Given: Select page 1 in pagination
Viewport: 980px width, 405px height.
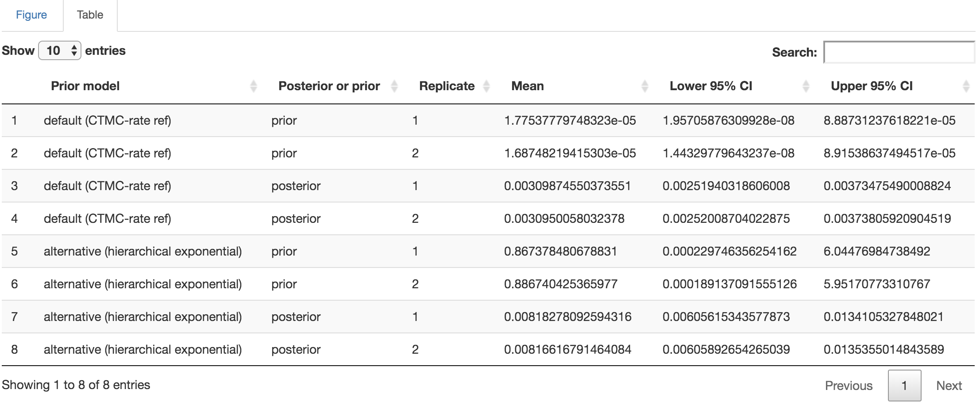Looking at the screenshot, I should tap(904, 386).
